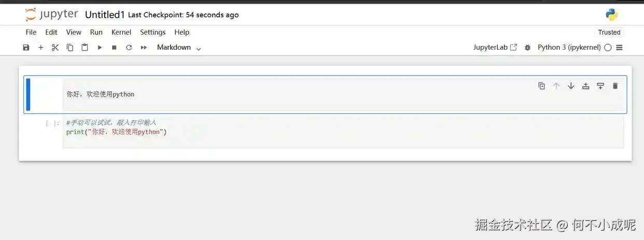This screenshot has height=240, width=644.
Task: Open the Kernel menu
Action: tap(121, 32)
